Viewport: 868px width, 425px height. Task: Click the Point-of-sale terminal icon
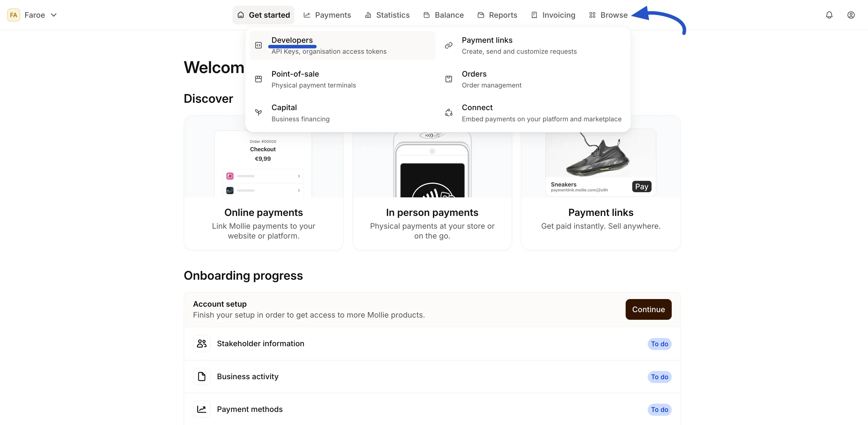tap(258, 79)
